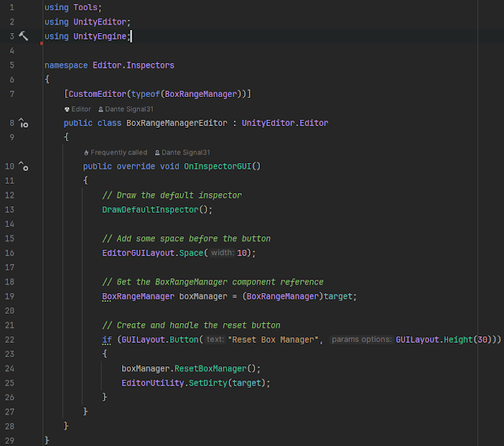Click the "Space" method name
Screen dimensions: 504x446
[191, 253]
